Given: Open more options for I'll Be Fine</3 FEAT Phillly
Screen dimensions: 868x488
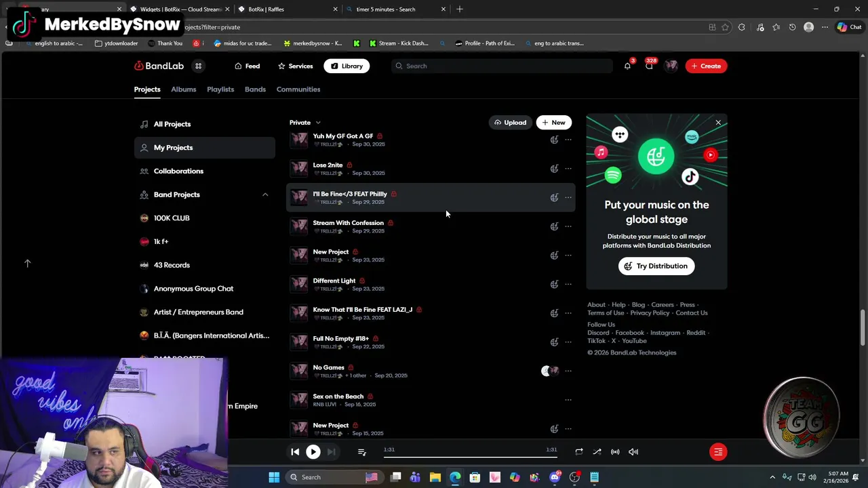Looking at the screenshot, I should tap(568, 197).
